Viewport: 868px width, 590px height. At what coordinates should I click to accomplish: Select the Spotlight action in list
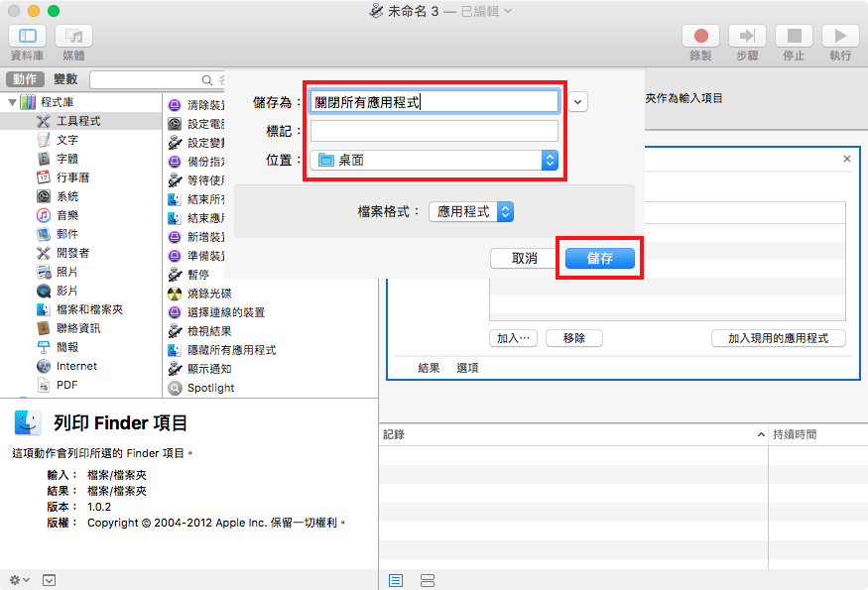click(210, 388)
